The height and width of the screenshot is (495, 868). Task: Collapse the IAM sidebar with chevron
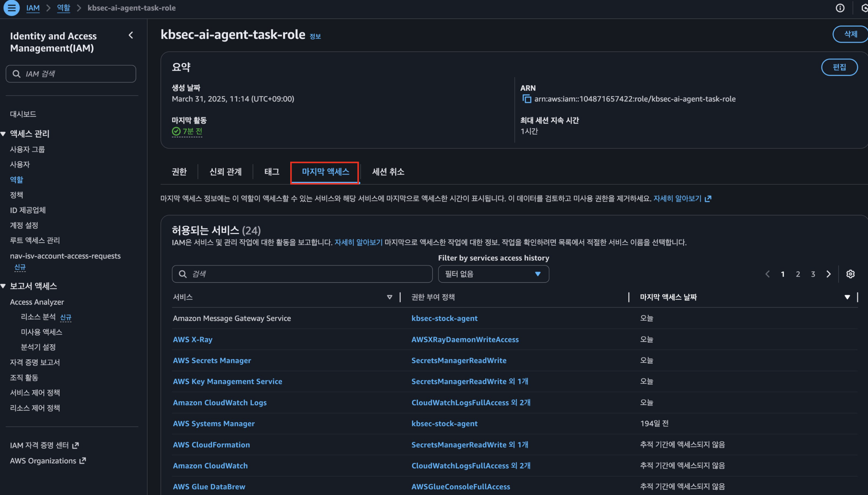click(131, 35)
